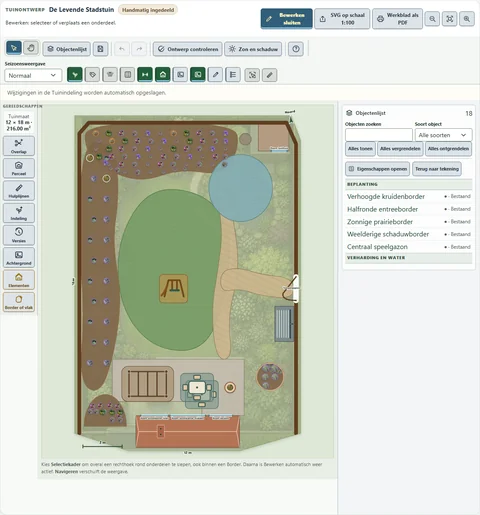Click Alles vergrendelen button
The image size is (480, 515).
400,149
